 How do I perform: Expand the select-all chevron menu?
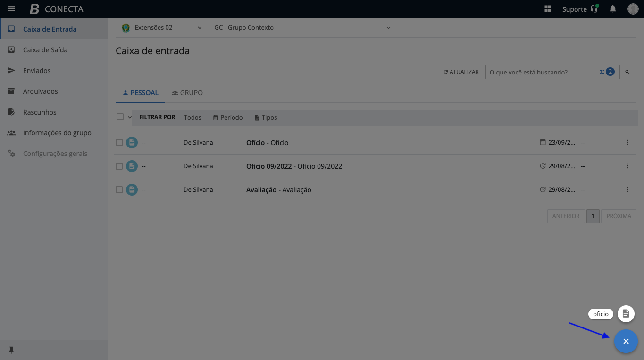pos(130,117)
